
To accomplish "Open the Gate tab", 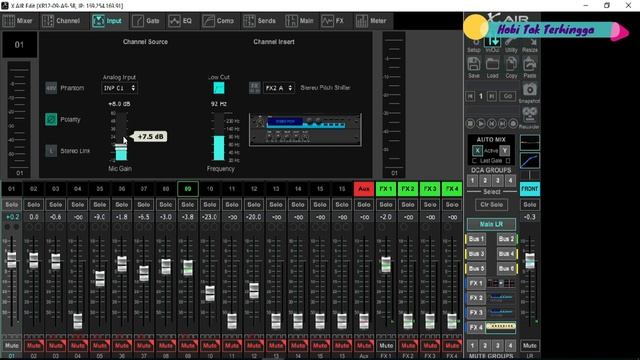I will [x=146, y=21].
